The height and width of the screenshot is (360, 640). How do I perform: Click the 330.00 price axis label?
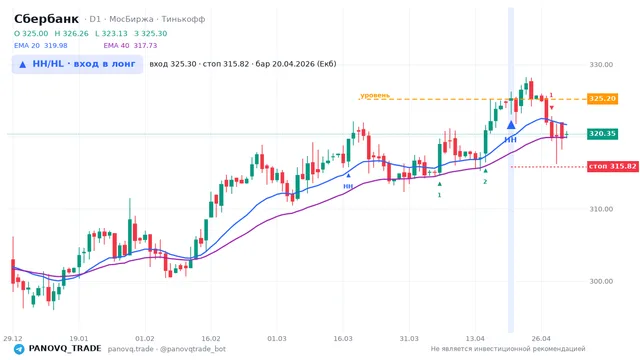[x=601, y=64]
